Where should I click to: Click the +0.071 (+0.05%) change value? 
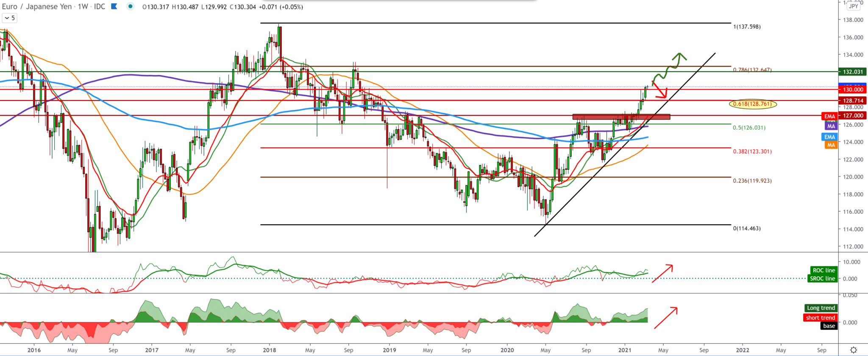(x=281, y=7)
